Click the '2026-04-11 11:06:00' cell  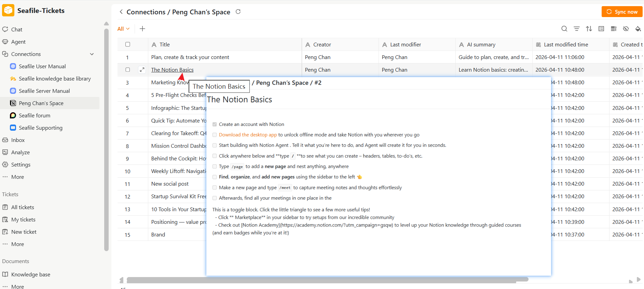[x=571, y=57]
